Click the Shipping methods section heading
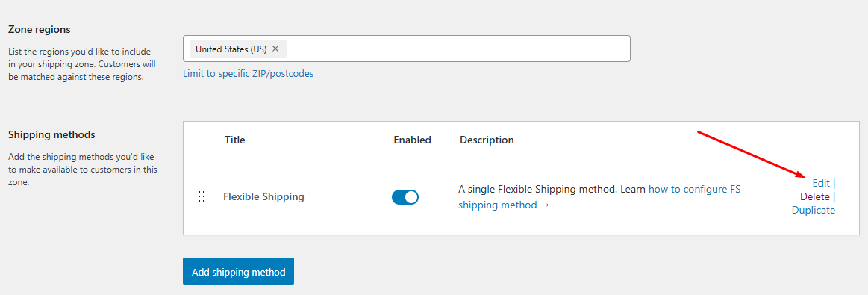This screenshot has height=295, width=868. tap(51, 134)
